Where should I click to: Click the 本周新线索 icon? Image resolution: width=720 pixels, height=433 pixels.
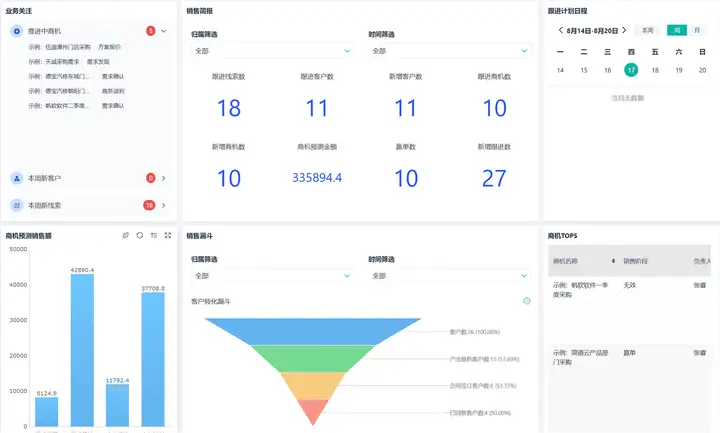(x=17, y=205)
